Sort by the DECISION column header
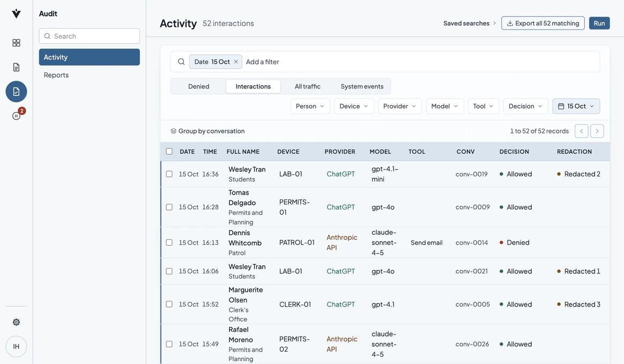 pyautogui.click(x=514, y=152)
